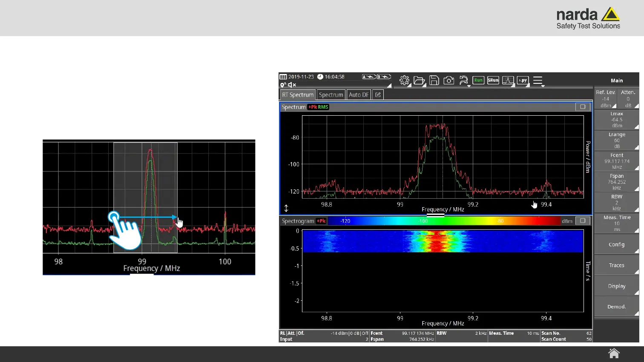Maximize the Spectrum panel

(x=583, y=107)
